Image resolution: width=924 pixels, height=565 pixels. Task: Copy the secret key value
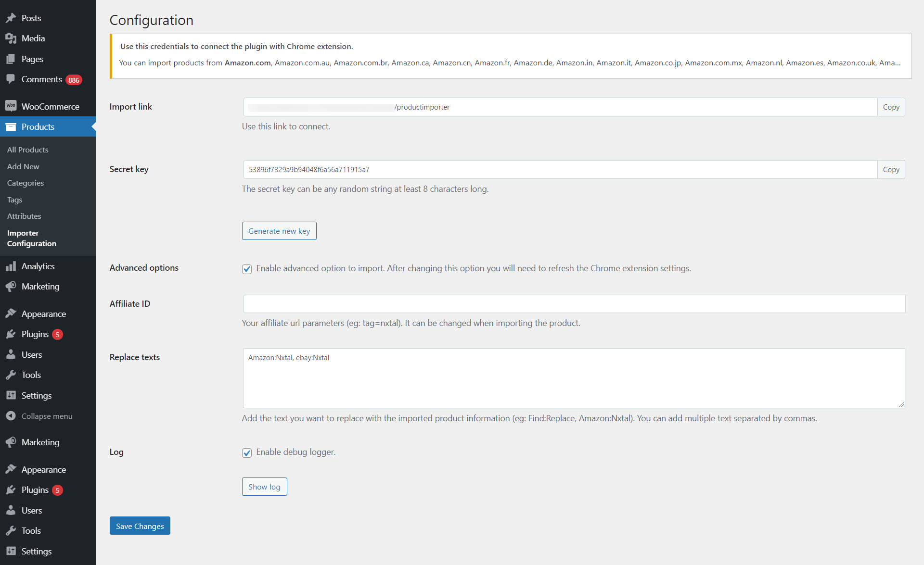[x=891, y=170]
